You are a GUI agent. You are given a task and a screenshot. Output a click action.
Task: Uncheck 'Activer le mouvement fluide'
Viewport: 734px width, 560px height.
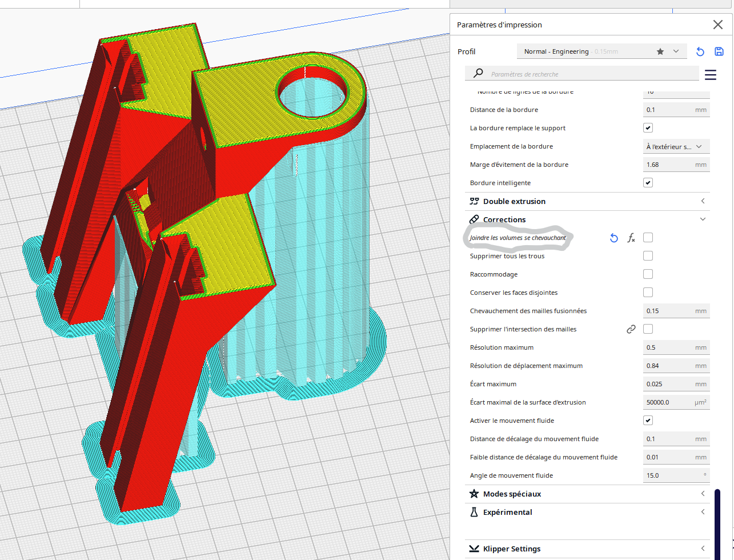coord(648,421)
